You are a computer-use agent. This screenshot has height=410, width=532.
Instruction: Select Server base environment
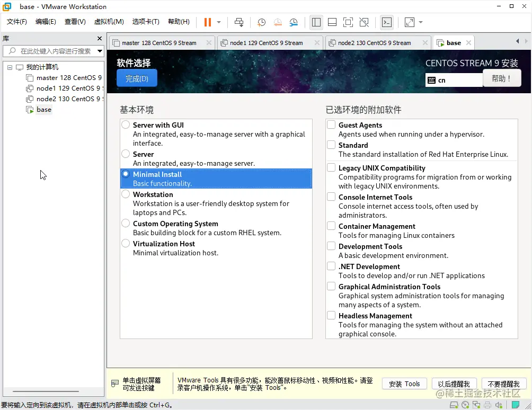pos(126,154)
